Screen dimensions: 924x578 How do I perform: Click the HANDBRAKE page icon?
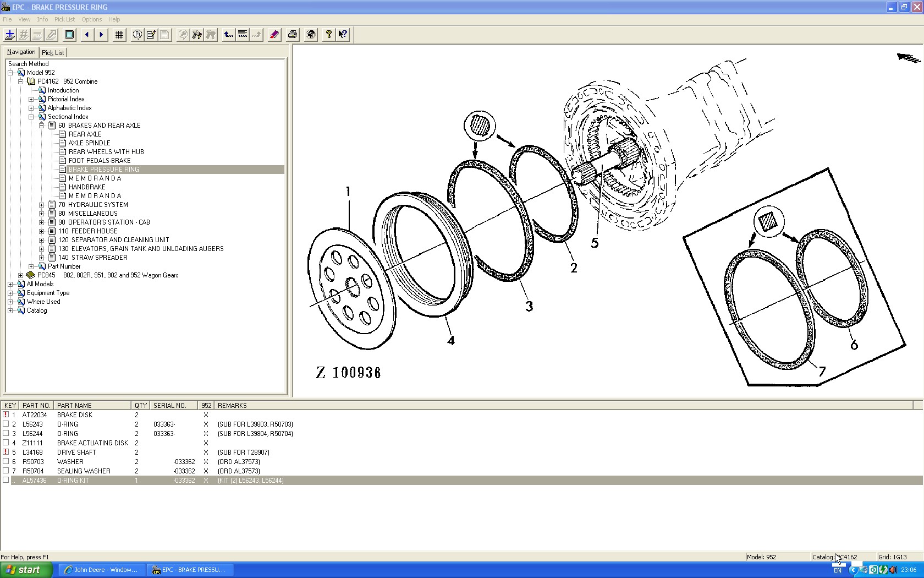[63, 187]
